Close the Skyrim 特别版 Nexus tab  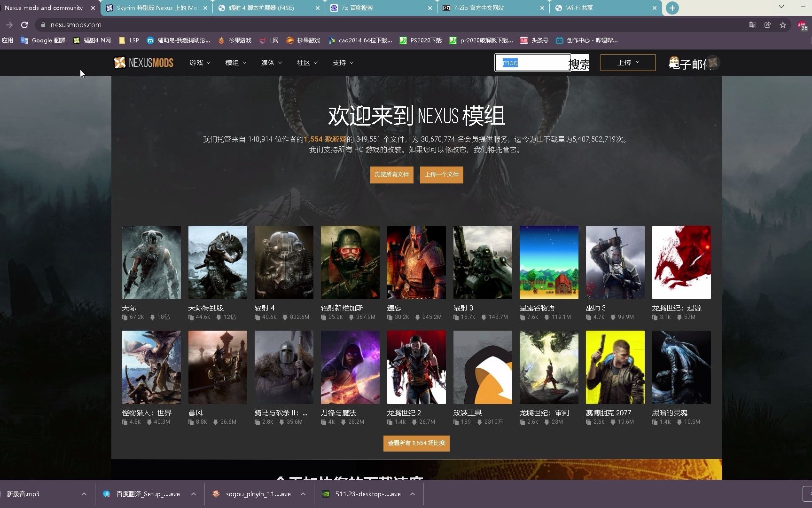tap(205, 8)
